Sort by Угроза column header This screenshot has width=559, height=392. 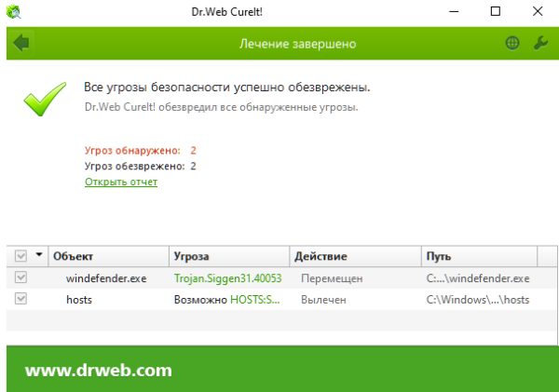(229, 256)
